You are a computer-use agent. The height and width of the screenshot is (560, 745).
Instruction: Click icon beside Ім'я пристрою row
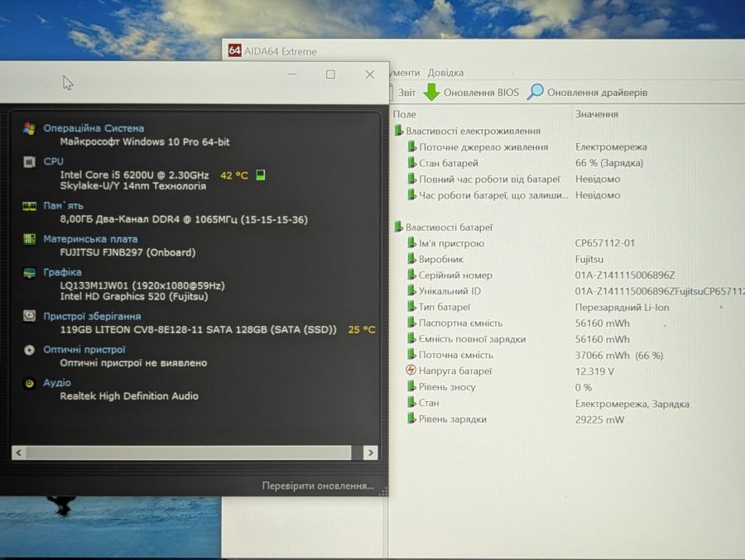point(411,242)
